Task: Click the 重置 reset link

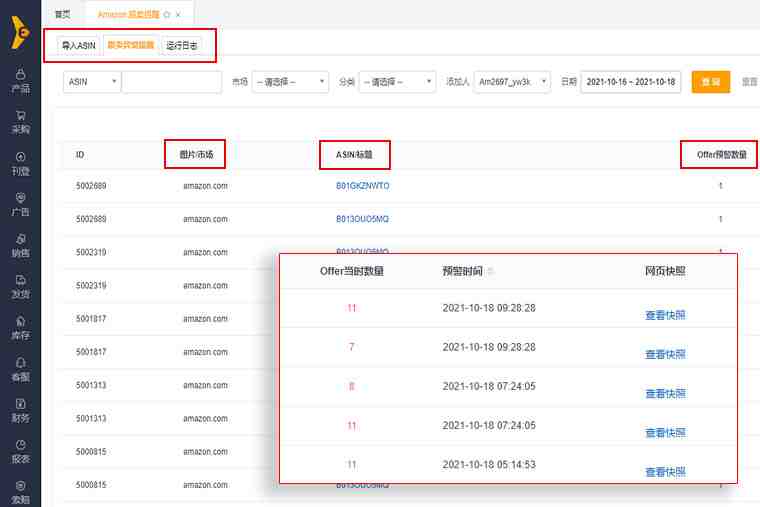Action: [749, 82]
